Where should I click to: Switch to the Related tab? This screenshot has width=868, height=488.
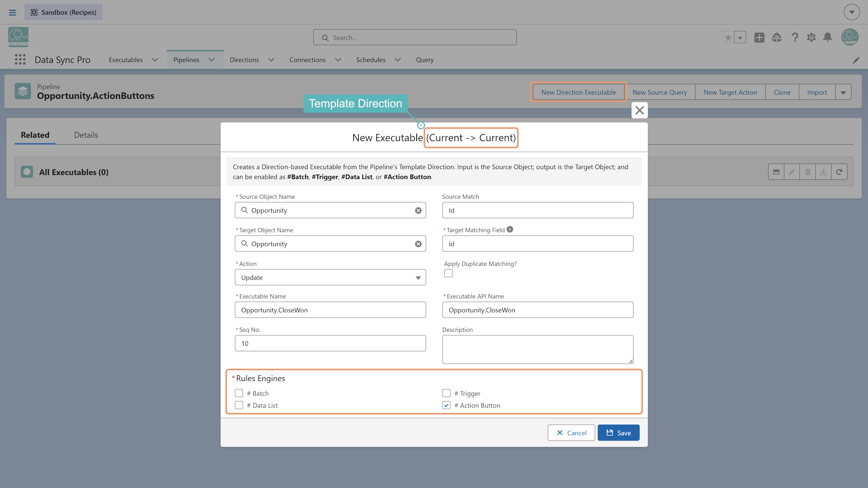coord(35,135)
